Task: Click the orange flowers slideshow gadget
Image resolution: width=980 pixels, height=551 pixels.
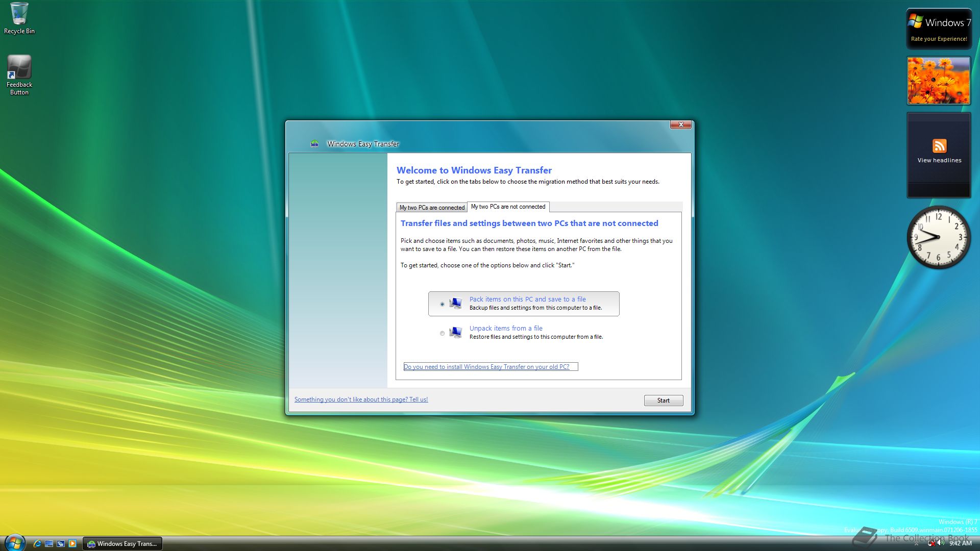Action: [x=939, y=81]
